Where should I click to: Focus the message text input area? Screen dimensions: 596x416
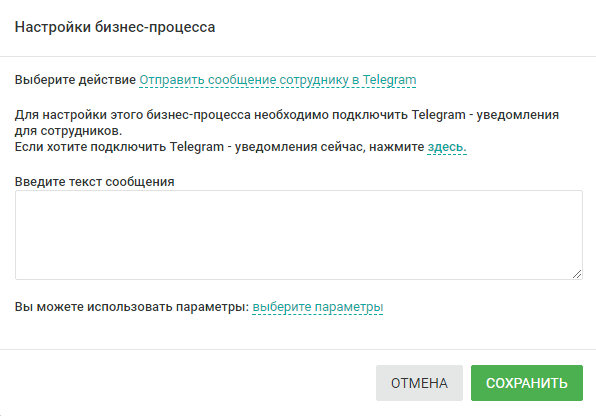(299, 235)
